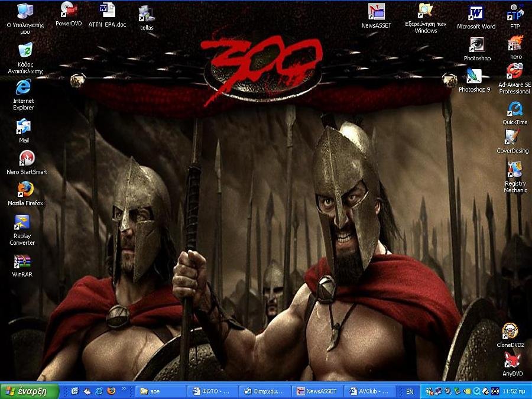Screen dimensions: 532x399
Task: Expand the Quick Launch overflow chevron
Action: pos(124,389)
